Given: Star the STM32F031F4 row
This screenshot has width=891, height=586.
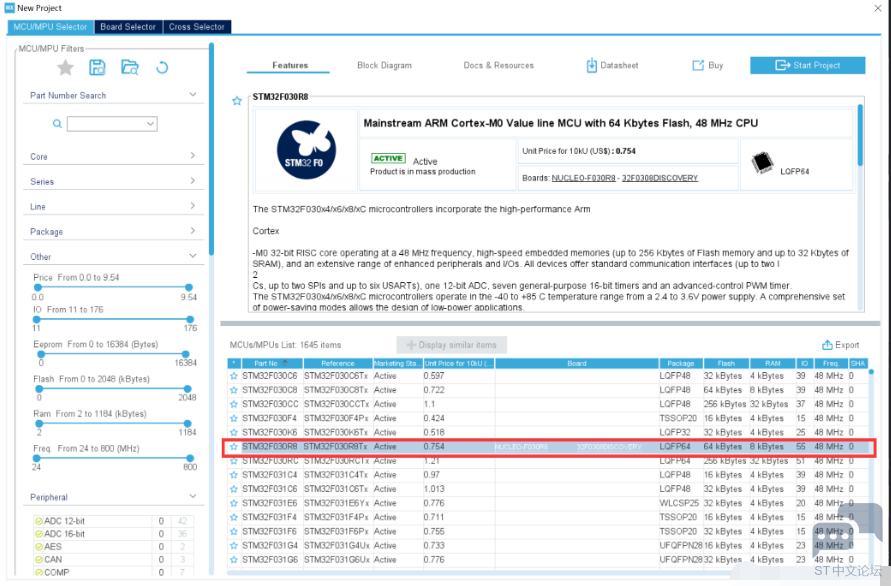Looking at the screenshot, I should (x=234, y=517).
